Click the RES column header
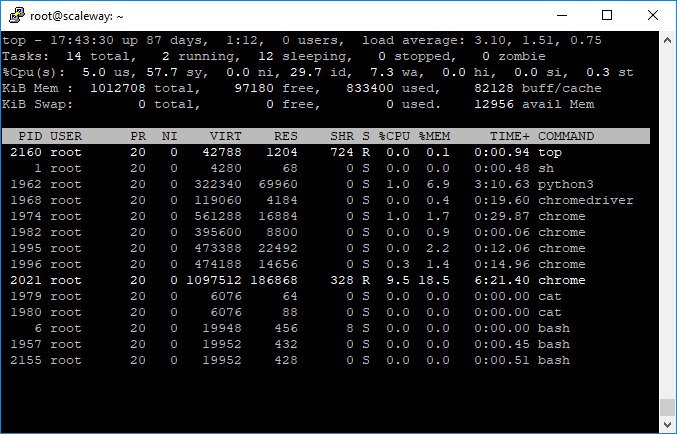The height and width of the screenshot is (434, 677). pos(286,136)
